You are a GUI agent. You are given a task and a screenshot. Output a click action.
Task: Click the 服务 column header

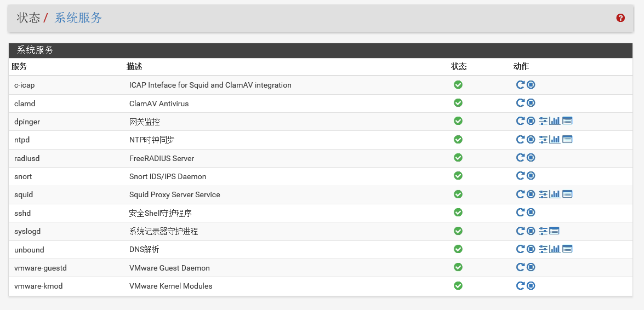19,67
